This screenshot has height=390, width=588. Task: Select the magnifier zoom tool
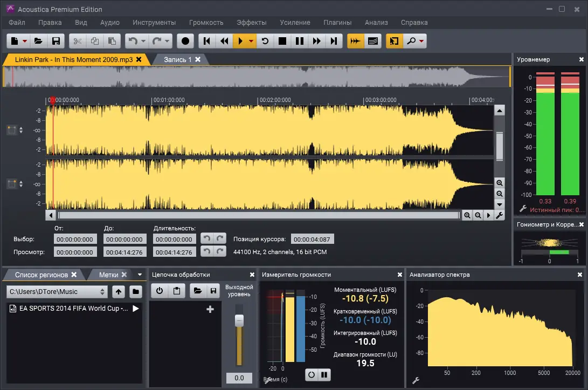tap(411, 41)
